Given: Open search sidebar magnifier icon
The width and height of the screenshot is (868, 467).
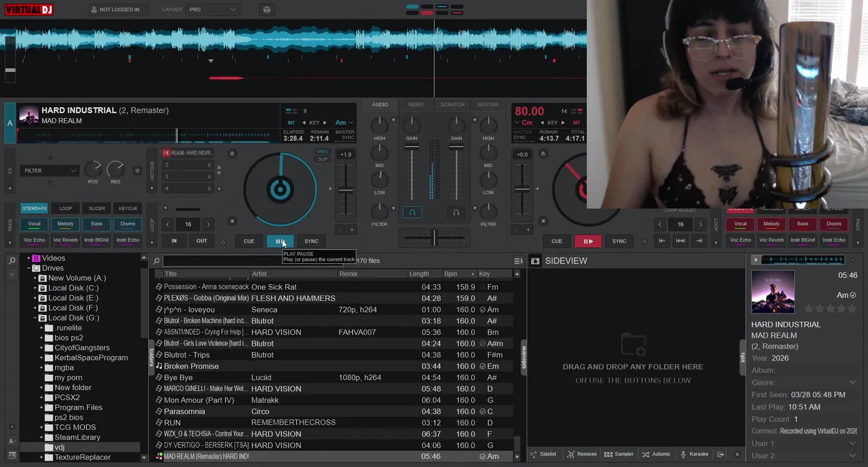Looking at the screenshot, I should pos(12,261).
